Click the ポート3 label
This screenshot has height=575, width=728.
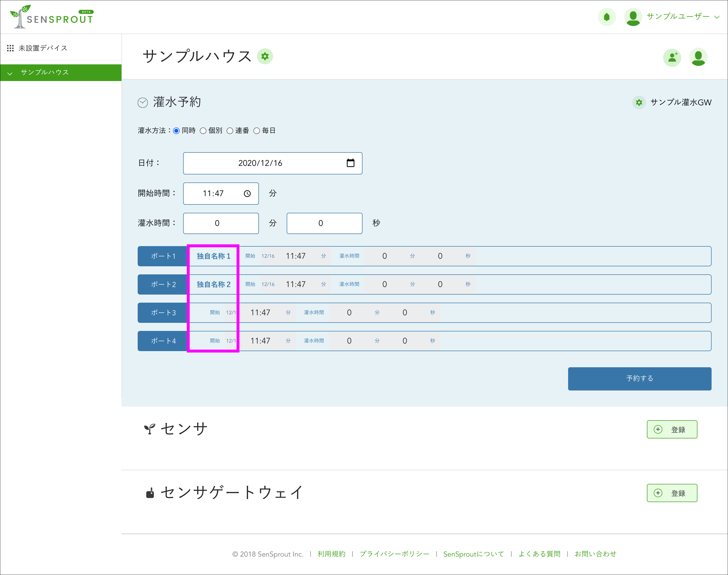163,313
